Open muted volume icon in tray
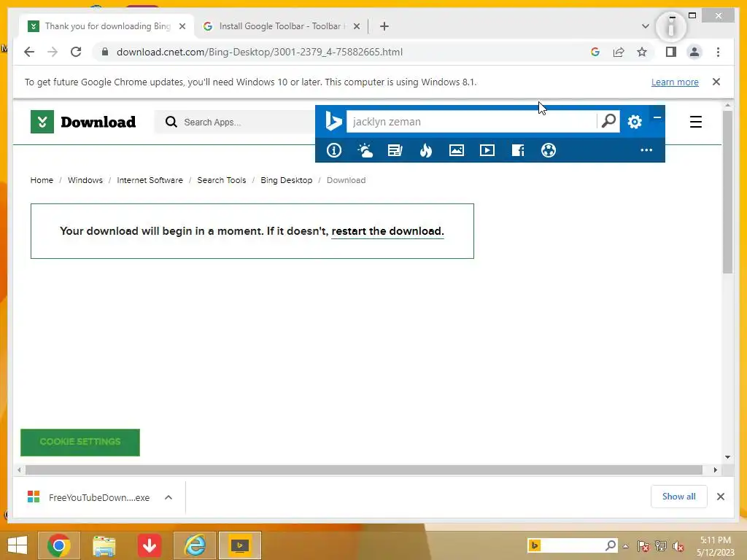747x560 pixels. [x=678, y=545]
